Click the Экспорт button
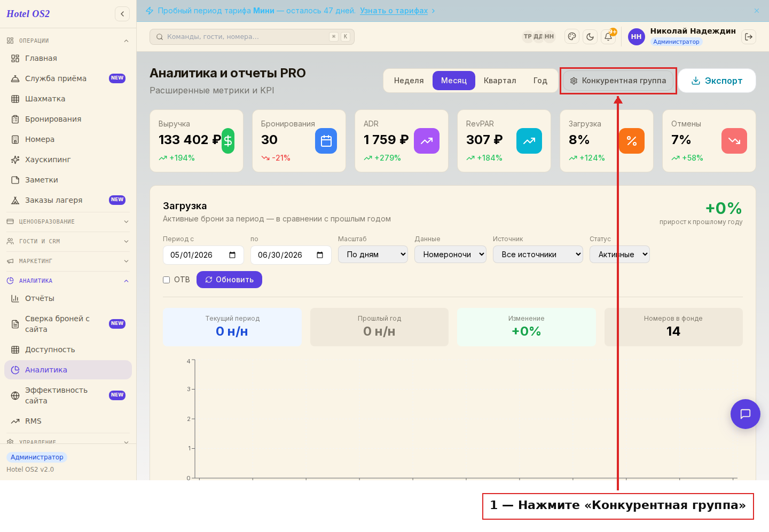Viewport: 769px width, 532px height. click(x=717, y=81)
